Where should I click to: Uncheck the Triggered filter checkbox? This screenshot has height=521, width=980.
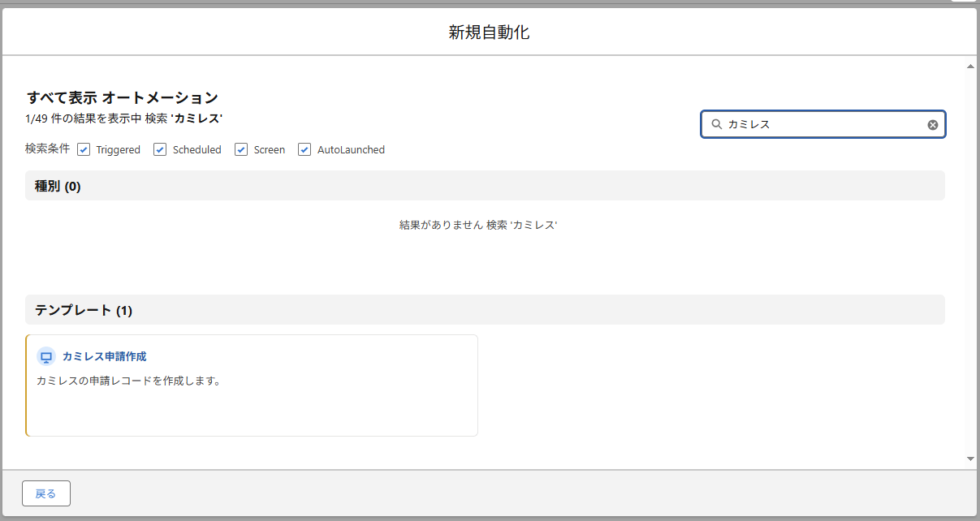[84, 149]
